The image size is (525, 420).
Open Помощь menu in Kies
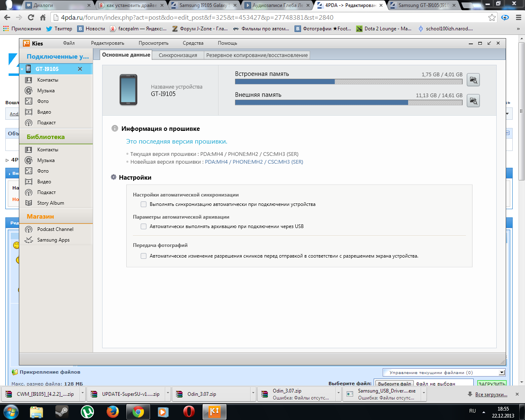[x=228, y=43]
